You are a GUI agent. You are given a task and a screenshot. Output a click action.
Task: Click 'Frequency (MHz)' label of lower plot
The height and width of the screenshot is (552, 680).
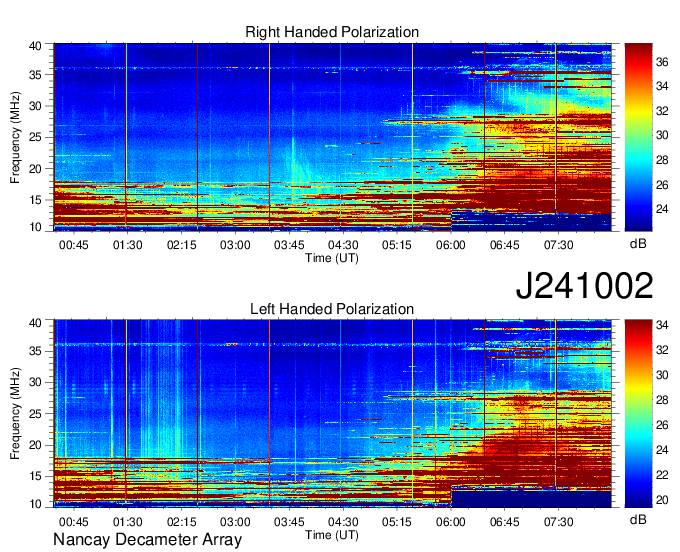tap(15, 414)
